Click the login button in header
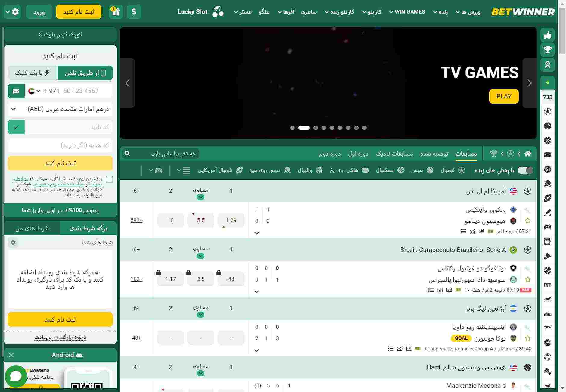Screen dimensions: 566x392 [x=39, y=12]
